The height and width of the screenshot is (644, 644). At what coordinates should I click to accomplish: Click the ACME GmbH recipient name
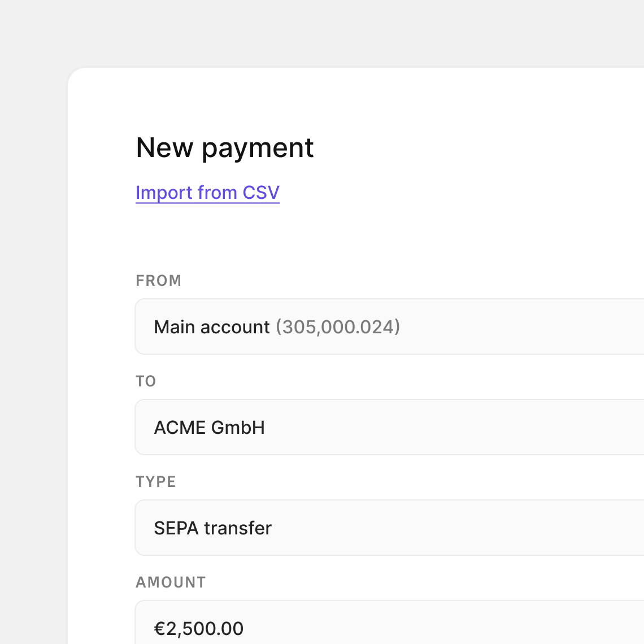pyautogui.click(x=209, y=428)
